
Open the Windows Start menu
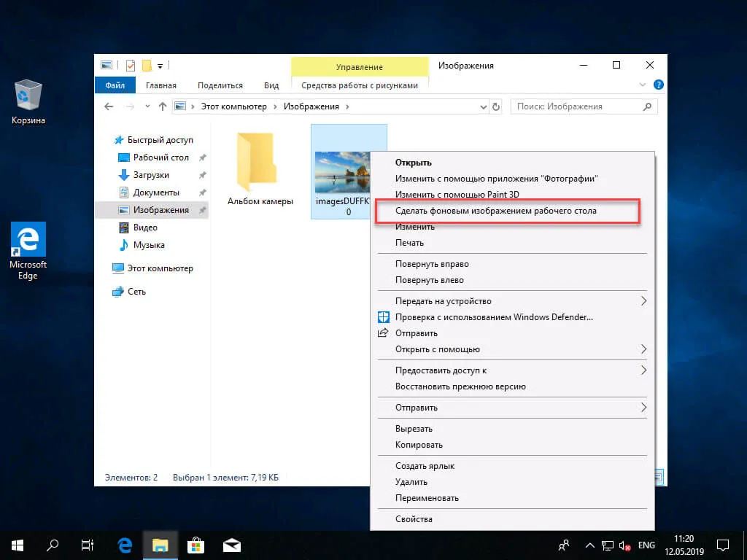click(18, 545)
